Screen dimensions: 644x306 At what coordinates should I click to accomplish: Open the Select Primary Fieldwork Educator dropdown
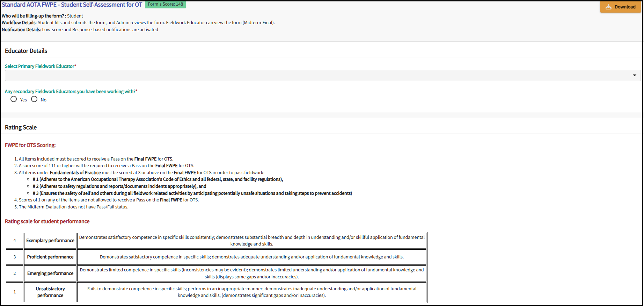click(322, 76)
